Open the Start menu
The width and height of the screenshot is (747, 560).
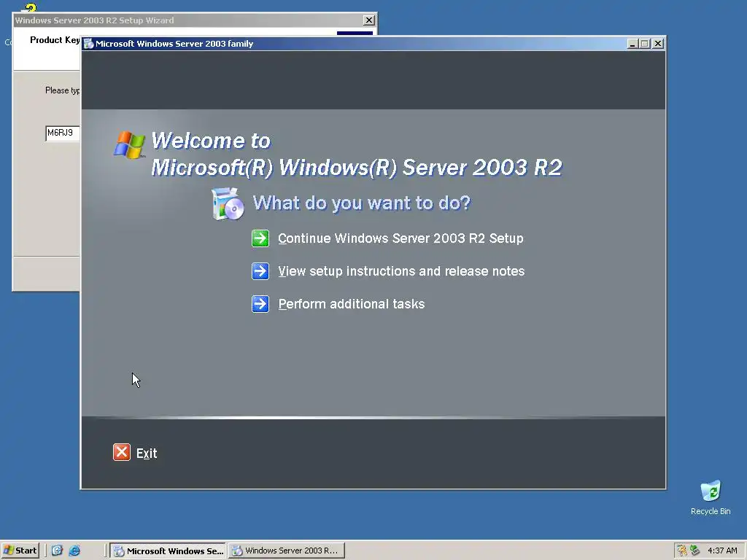pyautogui.click(x=20, y=551)
